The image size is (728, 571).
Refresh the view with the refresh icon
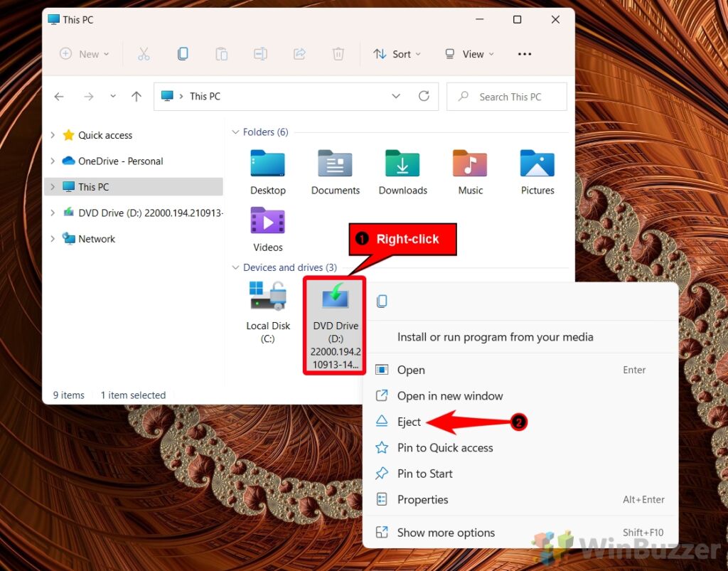(x=424, y=96)
